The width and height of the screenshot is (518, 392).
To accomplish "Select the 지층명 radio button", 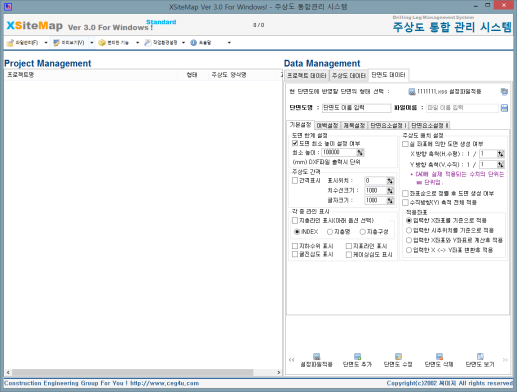I will (330, 232).
